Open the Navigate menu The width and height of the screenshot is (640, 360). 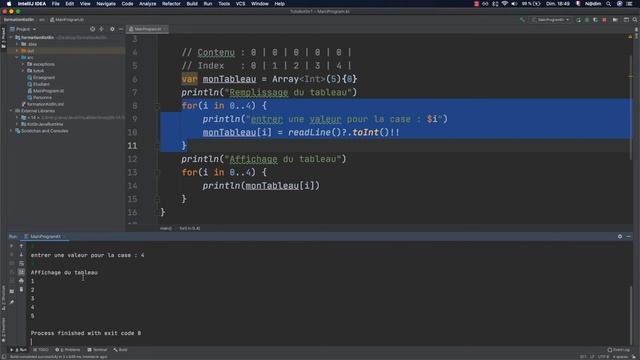[x=106, y=4]
